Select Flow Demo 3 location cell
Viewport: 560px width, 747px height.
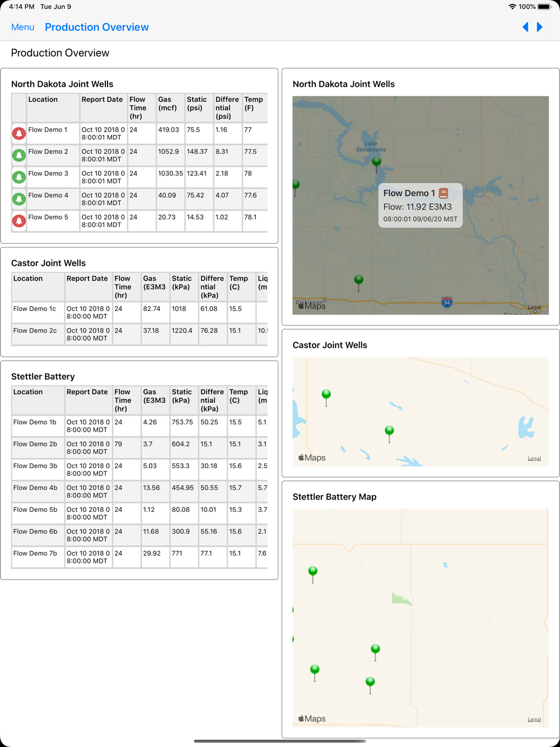pyautogui.click(x=53, y=177)
